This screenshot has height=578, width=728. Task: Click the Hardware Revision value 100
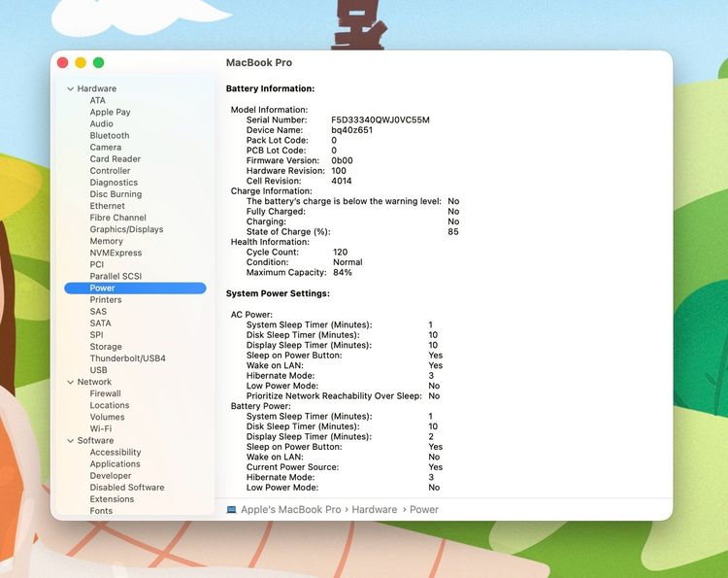[339, 171]
